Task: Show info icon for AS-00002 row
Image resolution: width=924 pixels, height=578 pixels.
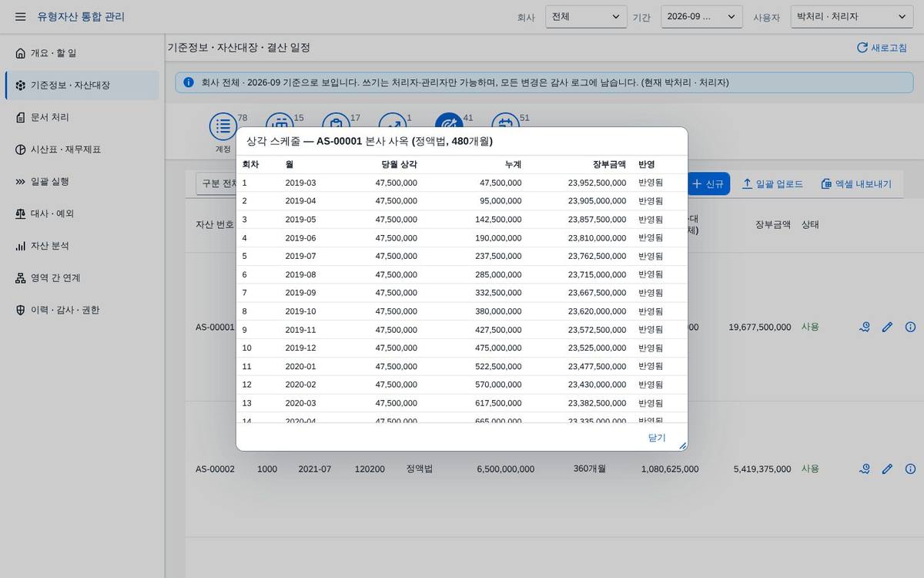Action: (910, 469)
